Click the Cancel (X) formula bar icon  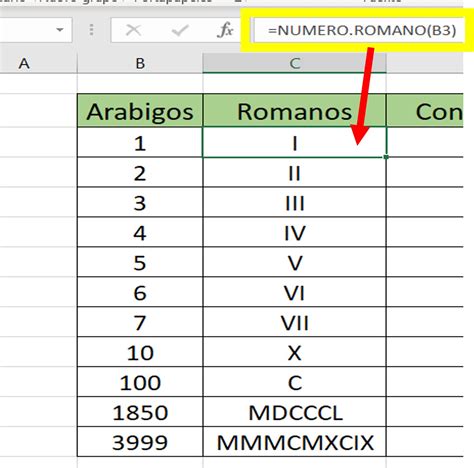tap(133, 30)
